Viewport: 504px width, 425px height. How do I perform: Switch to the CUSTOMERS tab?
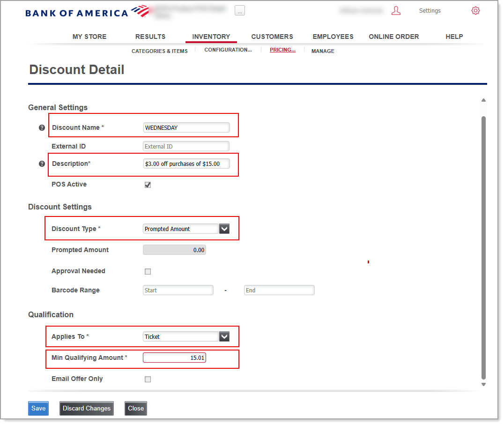[272, 36]
